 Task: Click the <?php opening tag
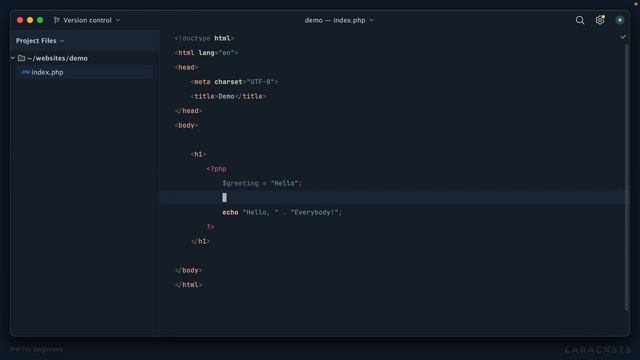(216, 169)
